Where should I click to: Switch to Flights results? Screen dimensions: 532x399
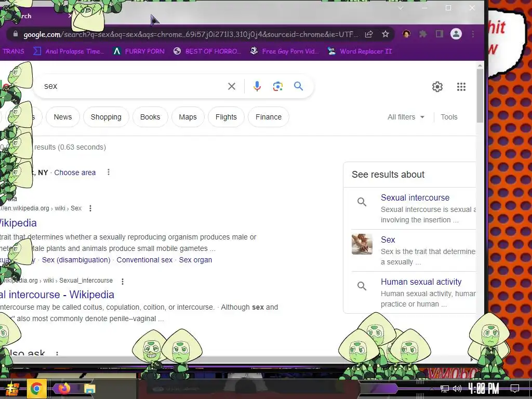pos(226,117)
